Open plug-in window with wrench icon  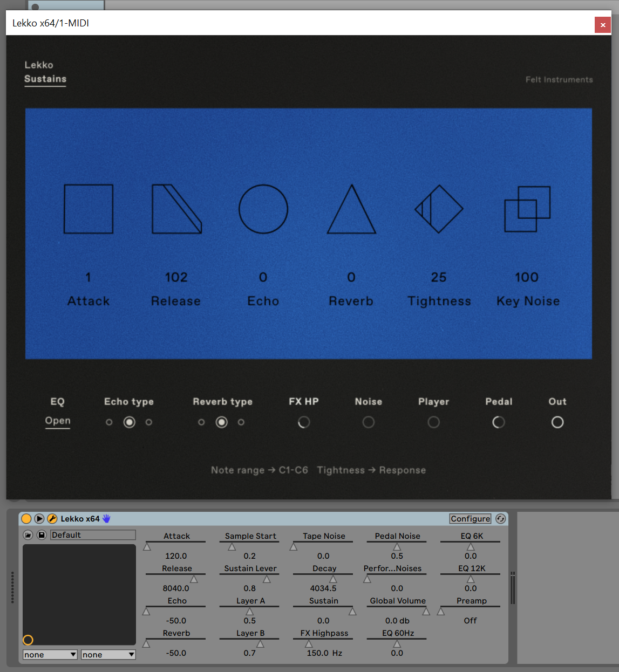click(52, 519)
